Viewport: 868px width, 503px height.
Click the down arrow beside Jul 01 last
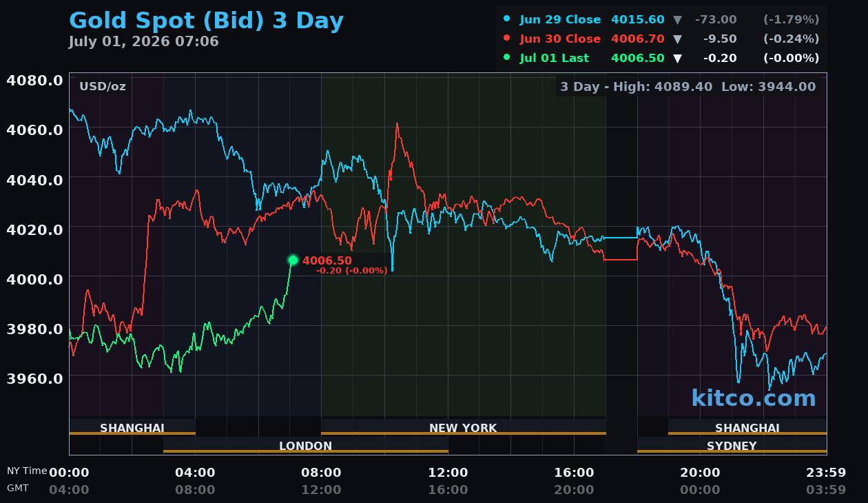tap(677, 59)
